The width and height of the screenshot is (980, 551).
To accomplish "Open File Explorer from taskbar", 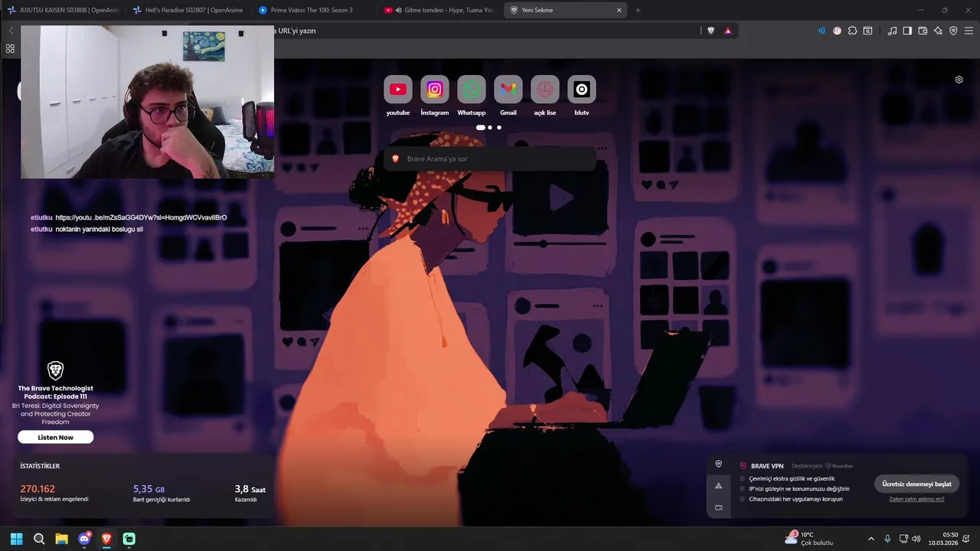I will [61, 539].
